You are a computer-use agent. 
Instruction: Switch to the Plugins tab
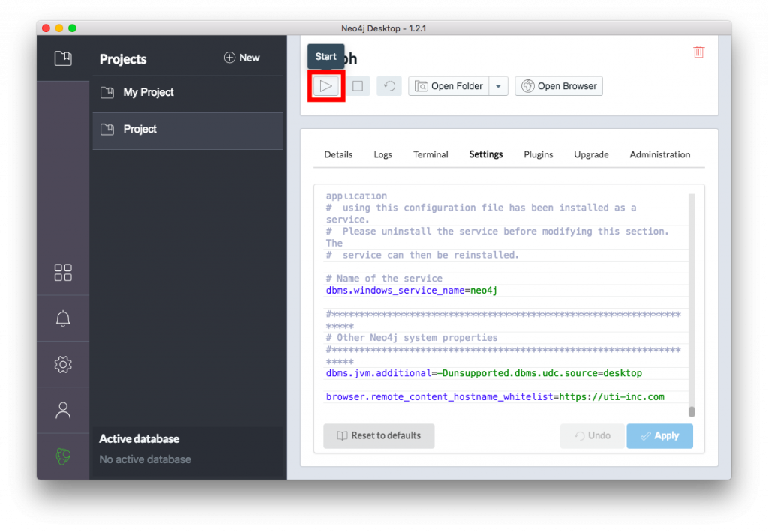tap(538, 154)
